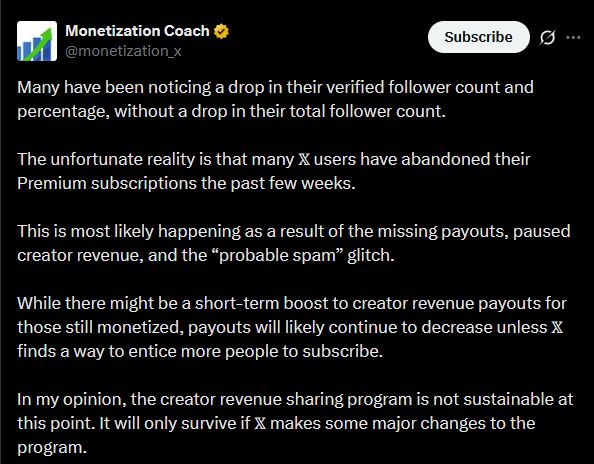
Task: Click the paragraph starting 'In my opinion'
Action: tap(295, 423)
